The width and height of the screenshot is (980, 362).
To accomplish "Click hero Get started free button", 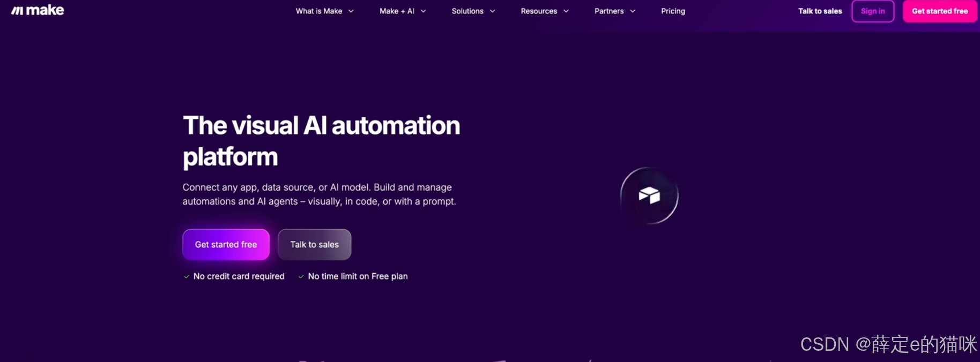I will tap(226, 245).
